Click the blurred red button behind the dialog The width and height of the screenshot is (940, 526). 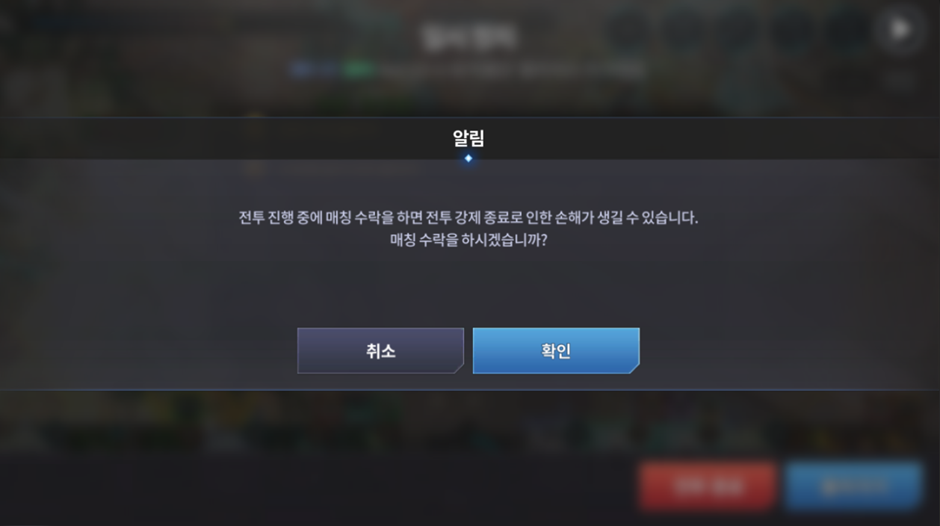coord(708,485)
